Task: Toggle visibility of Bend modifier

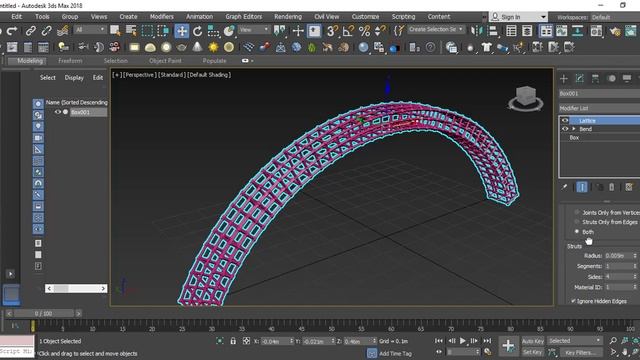Action: (565, 129)
